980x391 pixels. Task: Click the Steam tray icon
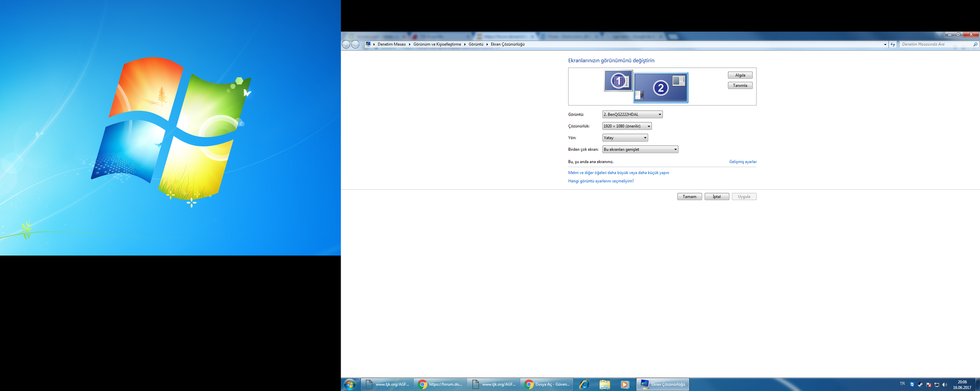point(920,385)
